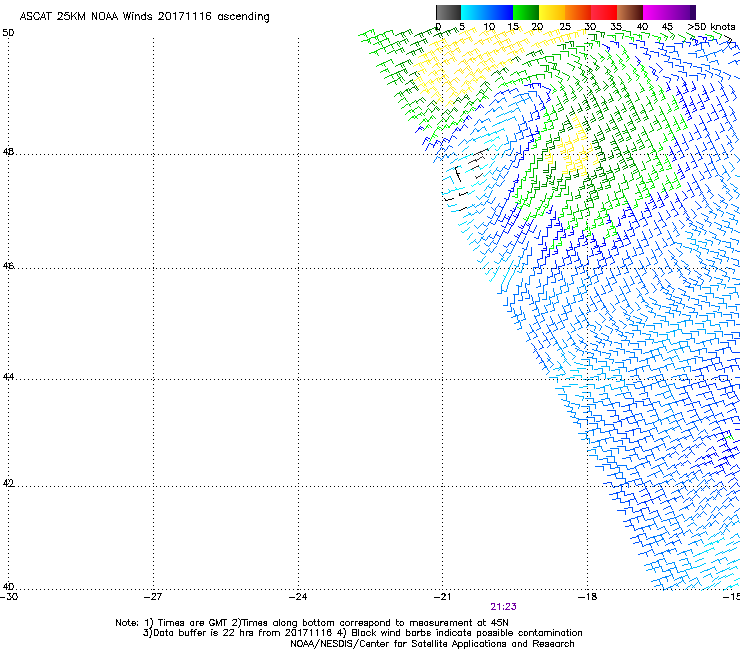Click the brown 35-40 knots color segment
Viewport: 740px width, 650px height.
point(630,12)
